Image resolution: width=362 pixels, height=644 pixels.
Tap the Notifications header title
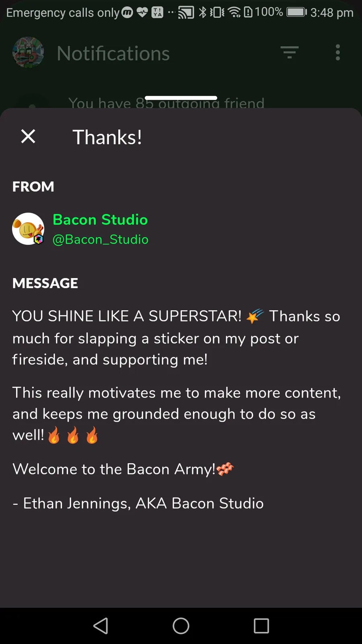click(x=113, y=54)
